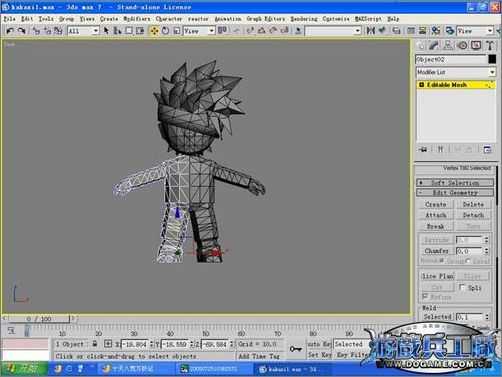Collapse the Edit Geometry rollout
The height and width of the screenshot is (377, 502).
(x=455, y=193)
